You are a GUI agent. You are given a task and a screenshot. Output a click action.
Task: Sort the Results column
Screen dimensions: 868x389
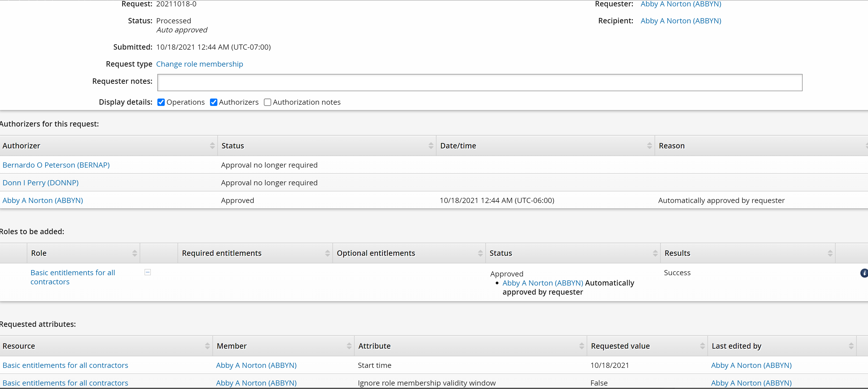(x=831, y=253)
